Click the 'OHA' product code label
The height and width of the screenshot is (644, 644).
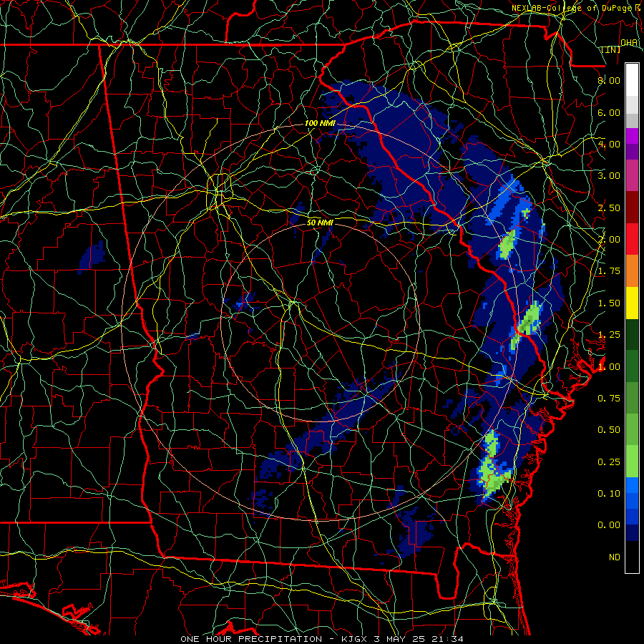point(629,42)
